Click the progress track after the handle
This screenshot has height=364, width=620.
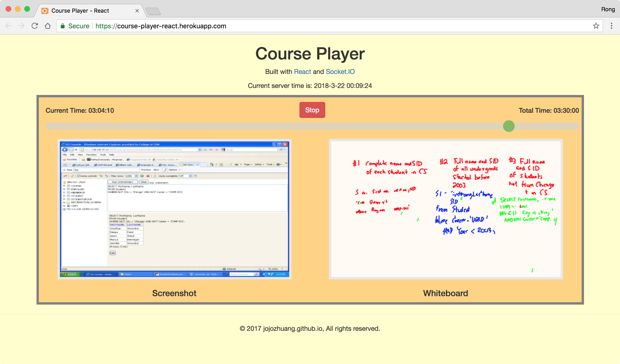point(547,126)
